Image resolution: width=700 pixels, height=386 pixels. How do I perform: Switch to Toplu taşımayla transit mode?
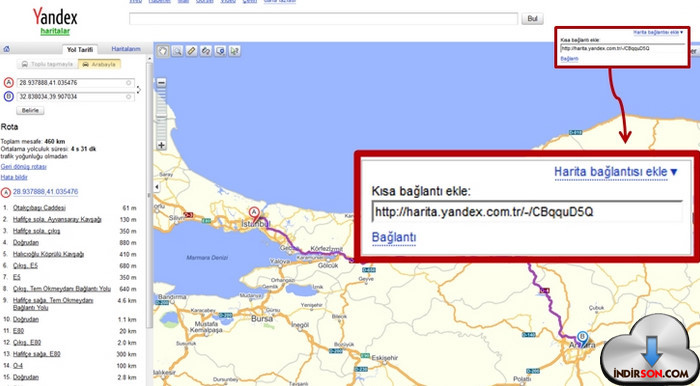[47, 64]
